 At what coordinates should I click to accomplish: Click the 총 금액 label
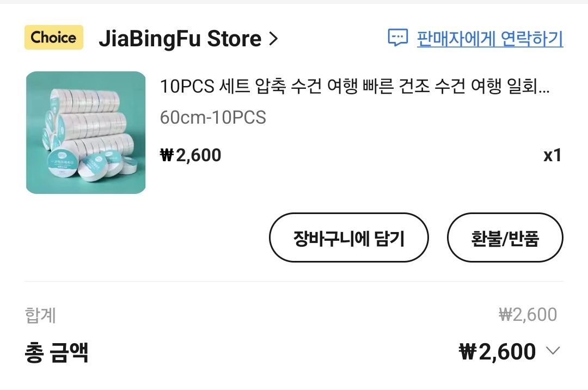tap(57, 352)
